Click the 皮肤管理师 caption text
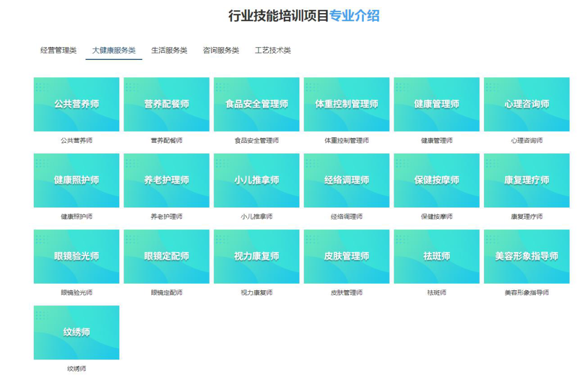The height and width of the screenshot is (379, 588). [346, 293]
